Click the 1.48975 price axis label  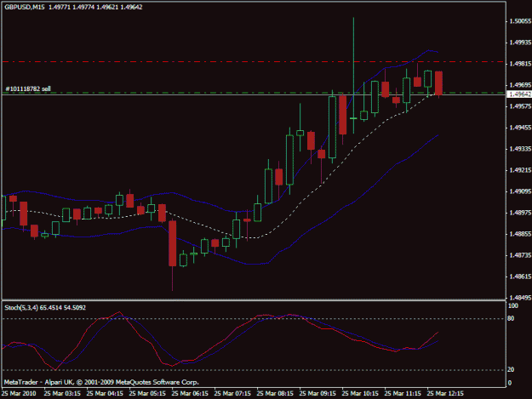coord(520,213)
